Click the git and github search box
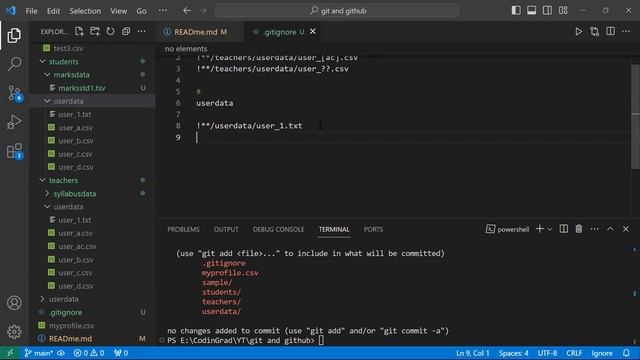The width and height of the screenshot is (640, 360). tap(337, 11)
